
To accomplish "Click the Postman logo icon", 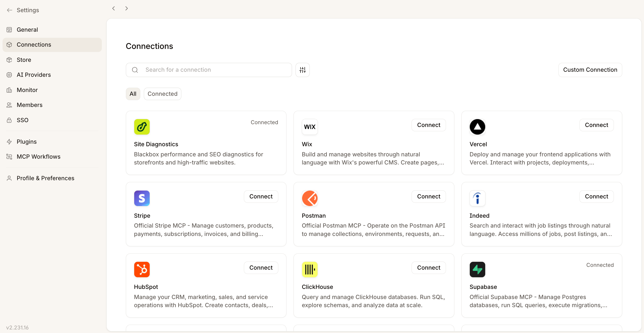I will (310, 198).
